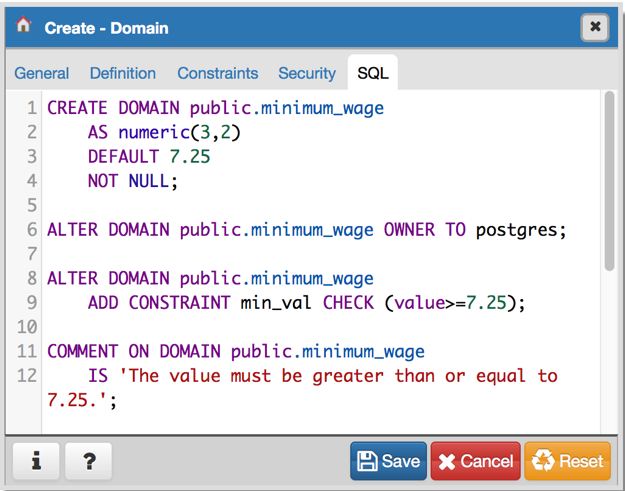The height and width of the screenshot is (491, 625).
Task: Open the Definition tab
Action: 123,73
